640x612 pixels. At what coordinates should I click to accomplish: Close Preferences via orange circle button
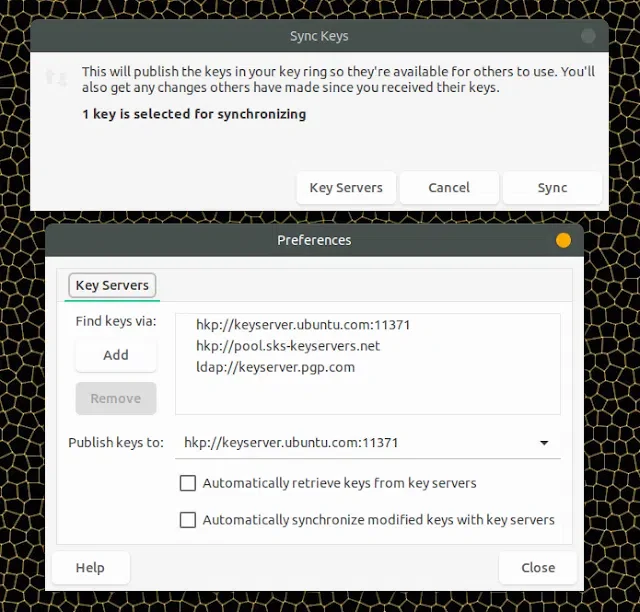(563, 240)
